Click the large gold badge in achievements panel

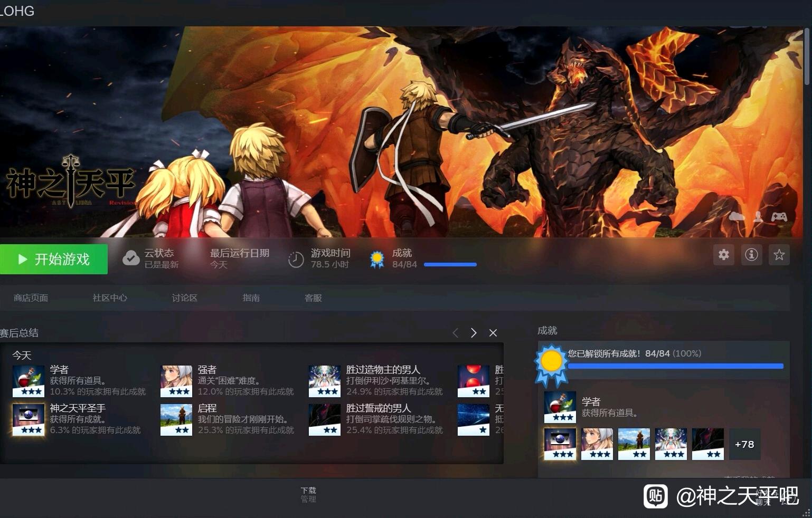pyautogui.click(x=551, y=364)
